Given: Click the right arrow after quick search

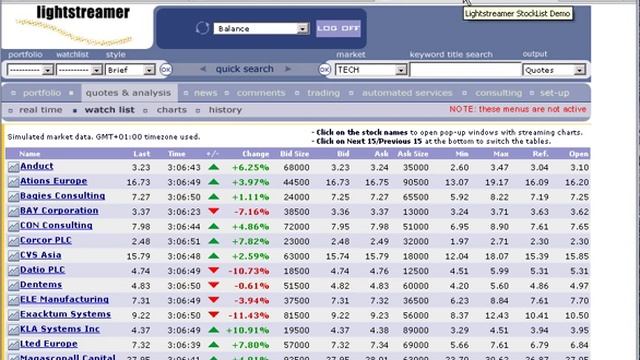Looking at the screenshot, I should (288, 69).
